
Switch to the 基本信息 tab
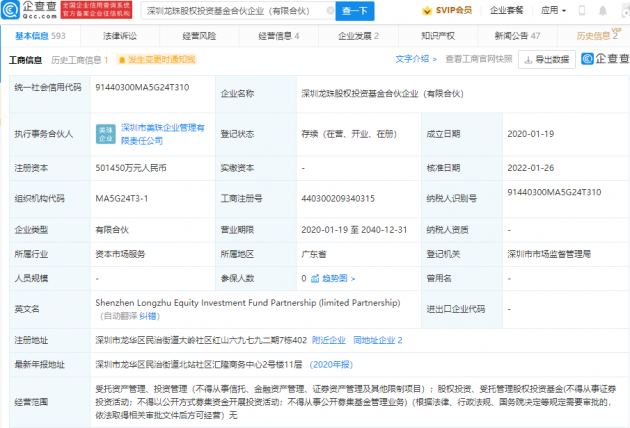(40, 36)
